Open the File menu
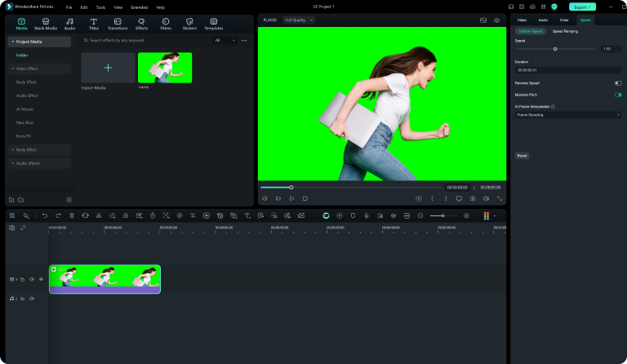 coord(69,7)
